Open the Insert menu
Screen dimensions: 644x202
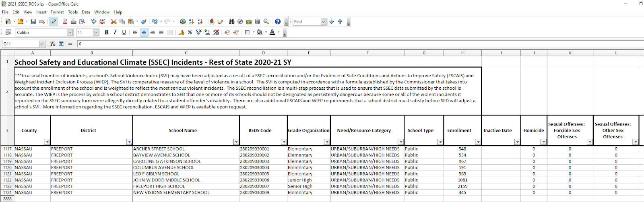[x=41, y=12]
